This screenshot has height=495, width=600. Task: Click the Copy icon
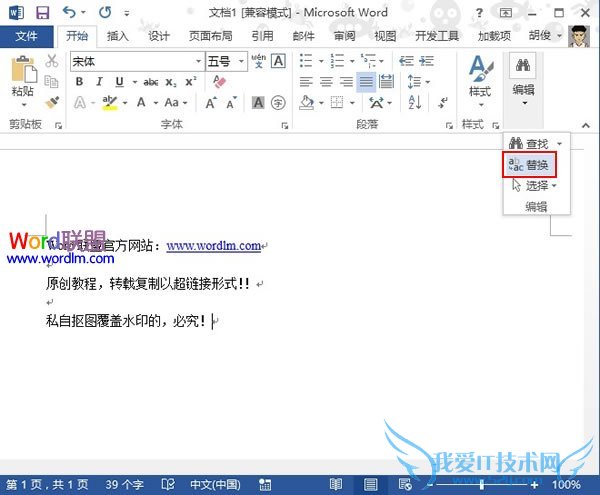click(x=51, y=81)
